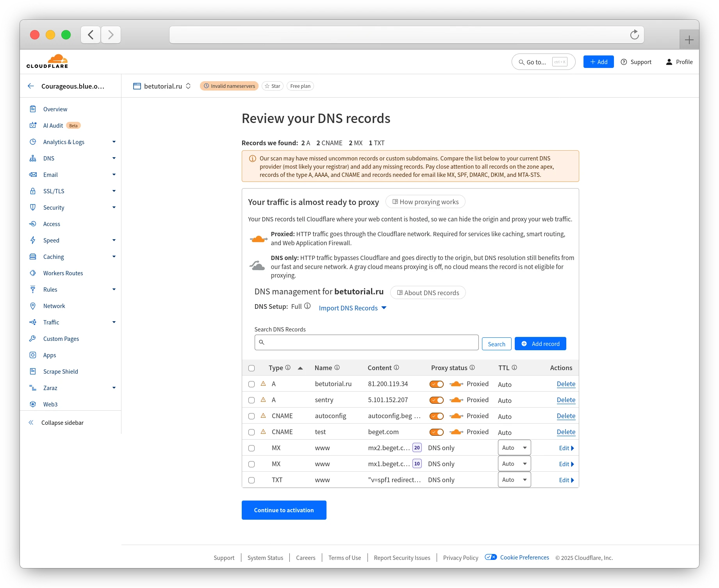Click the Cloudflare logo
Image resolution: width=719 pixels, height=588 pixels.
47,61
